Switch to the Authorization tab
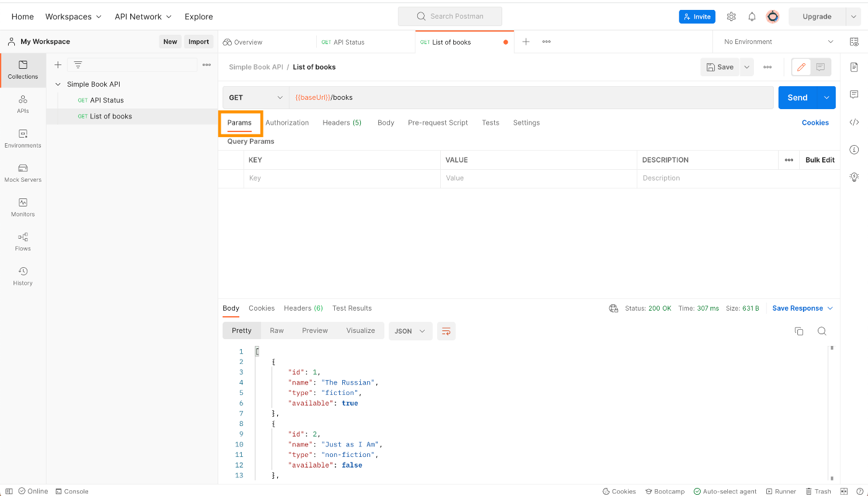The height and width of the screenshot is (496, 868). tap(287, 123)
